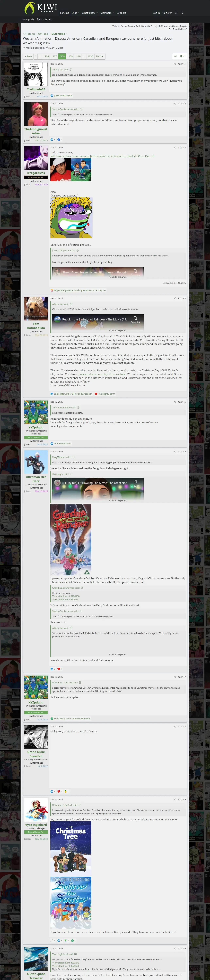Screen dimensions: 210x980
Task: Click the Kiwi Farms logo
Action: (40, 8)
